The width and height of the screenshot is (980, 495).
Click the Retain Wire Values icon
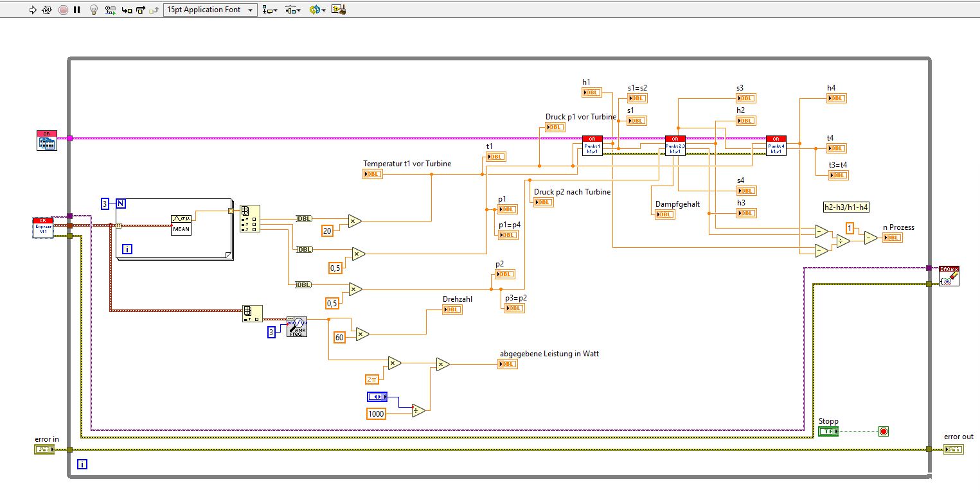click(110, 10)
